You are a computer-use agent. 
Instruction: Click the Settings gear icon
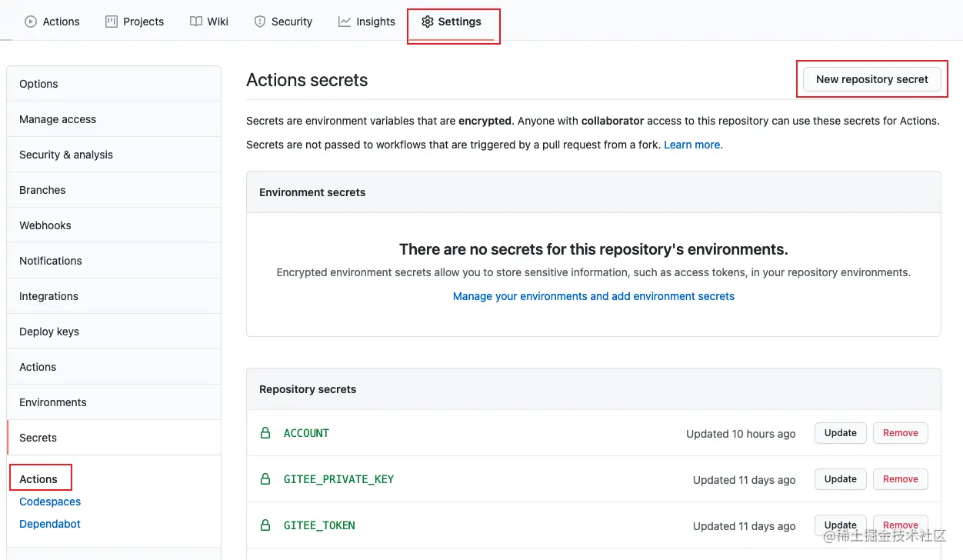(428, 22)
